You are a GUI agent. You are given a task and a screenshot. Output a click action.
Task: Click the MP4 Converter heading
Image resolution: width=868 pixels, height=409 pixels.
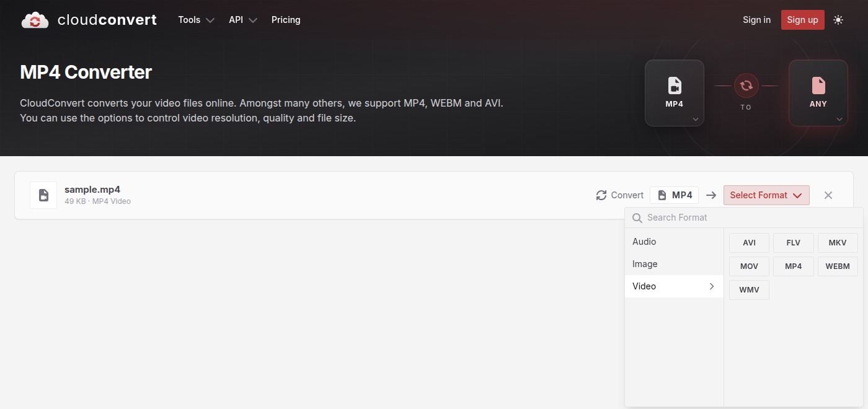point(86,73)
